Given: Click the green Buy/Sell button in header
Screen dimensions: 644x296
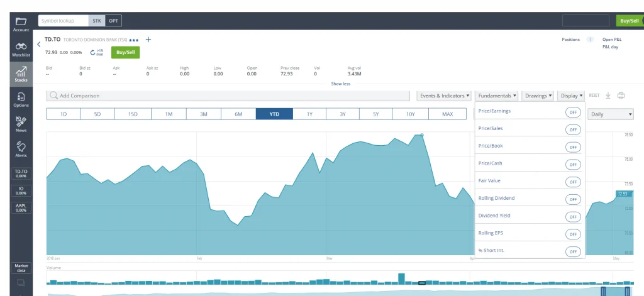Looking at the screenshot, I should tap(629, 21).
